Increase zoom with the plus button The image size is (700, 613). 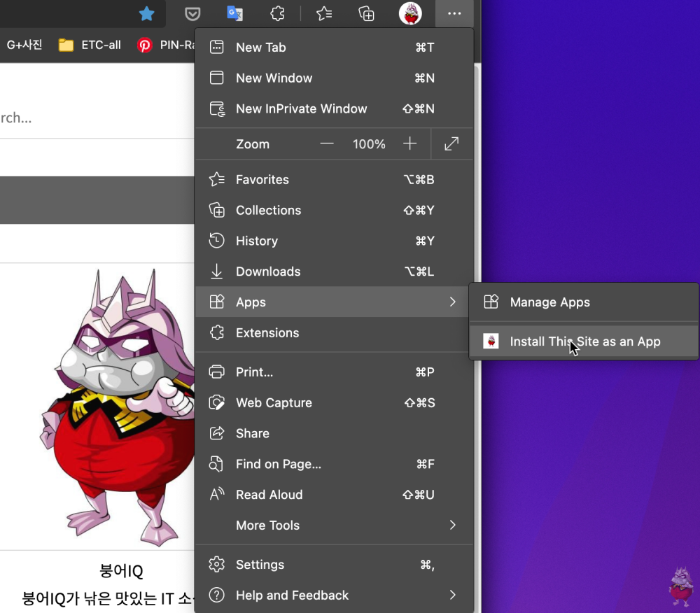click(x=409, y=143)
